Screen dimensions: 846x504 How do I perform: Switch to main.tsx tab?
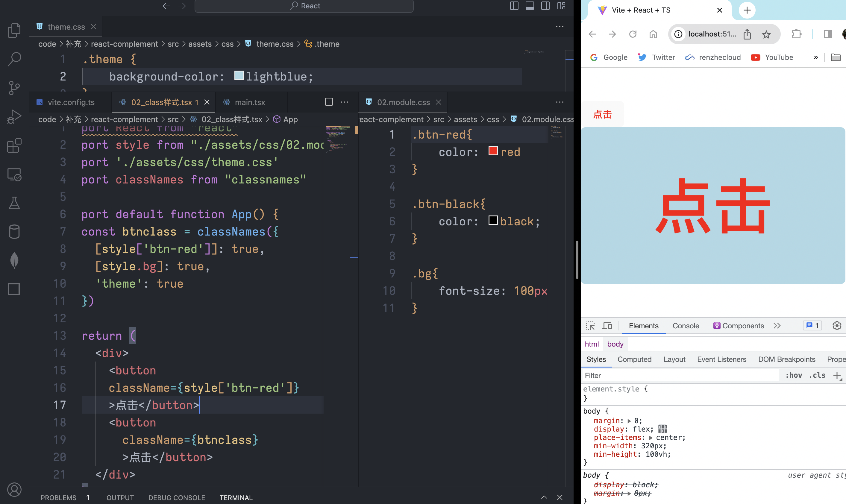[x=250, y=102]
